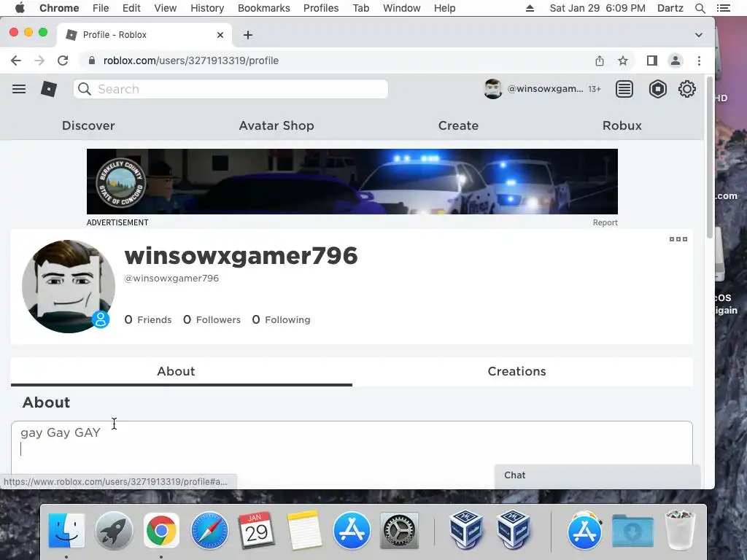Image resolution: width=747 pixels, height=560 pixels.
Task: Share this page via the share icon
Action: click(x=600, y=61)
